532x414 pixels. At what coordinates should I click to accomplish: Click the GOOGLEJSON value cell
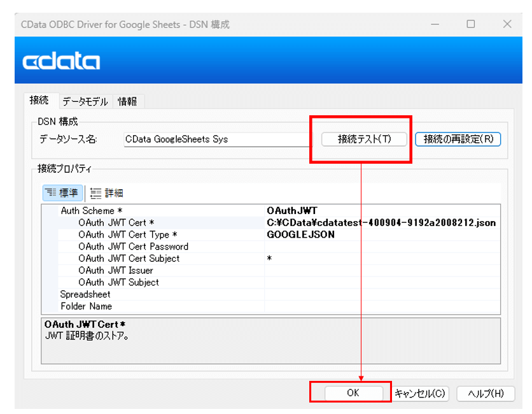(x=382, y=234)
